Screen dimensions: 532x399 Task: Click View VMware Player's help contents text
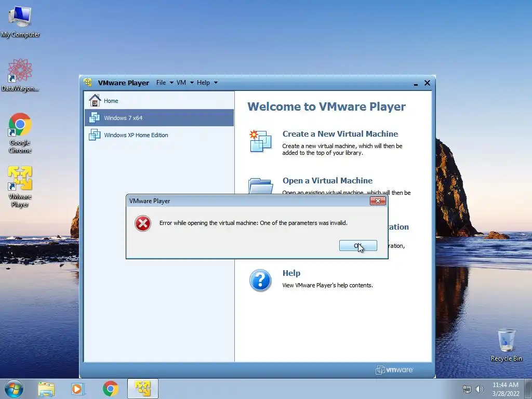tap(327, 285)
